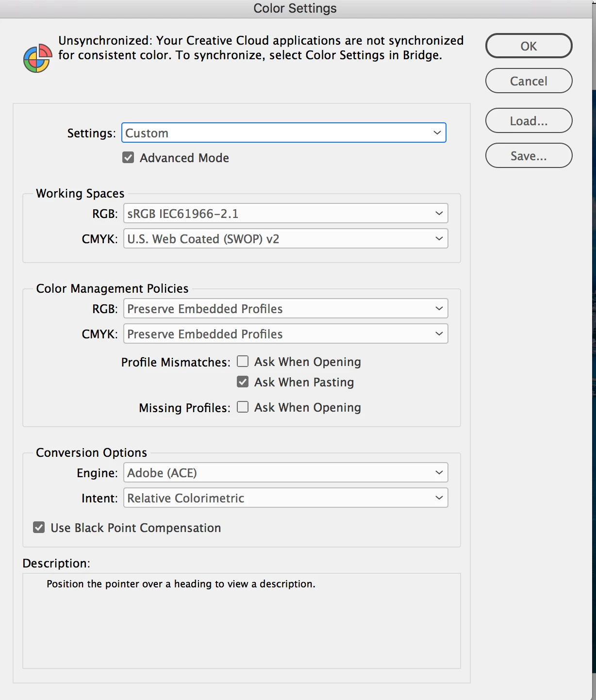Screen dimensions: 596x700
Task: Click the Color Settings title bar
Action: tap(295, 8)
